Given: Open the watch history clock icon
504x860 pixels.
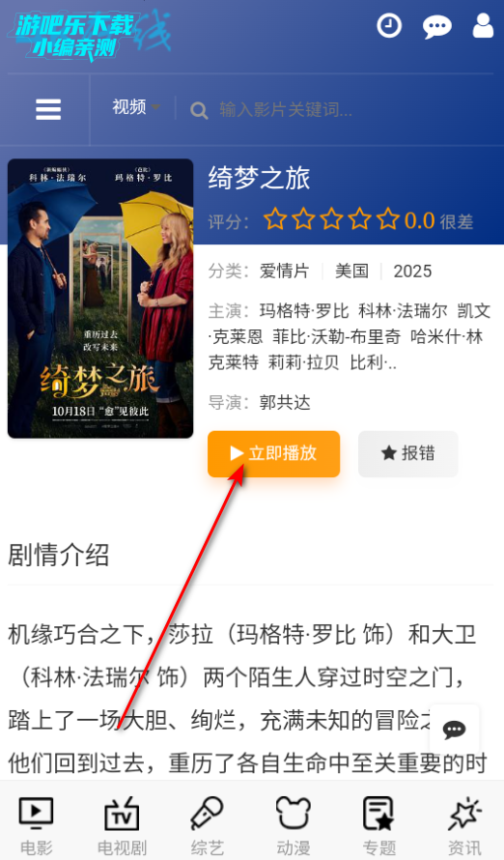Looking at the screenshot, I should point(389,26).
